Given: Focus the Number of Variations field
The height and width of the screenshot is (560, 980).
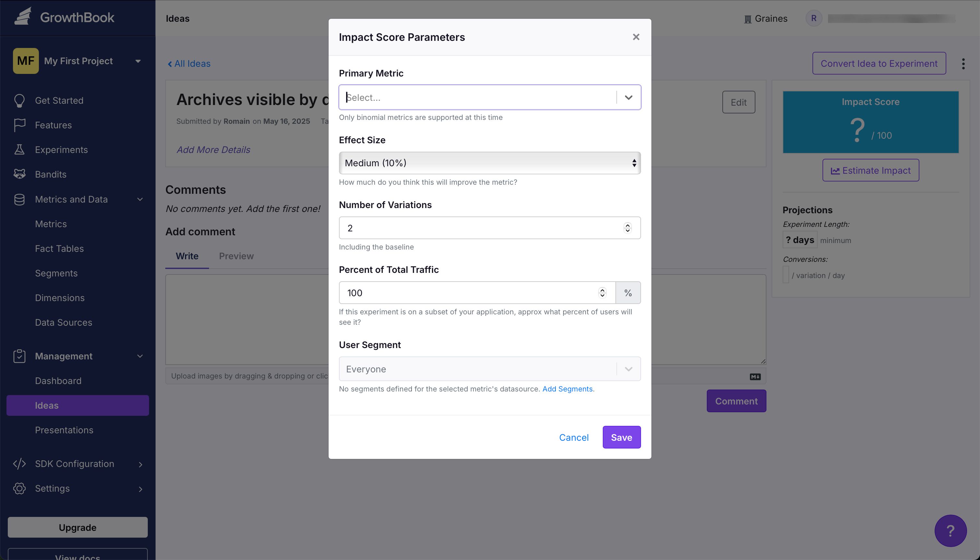Looking at the screenshot, I should (x=490, y=228).
